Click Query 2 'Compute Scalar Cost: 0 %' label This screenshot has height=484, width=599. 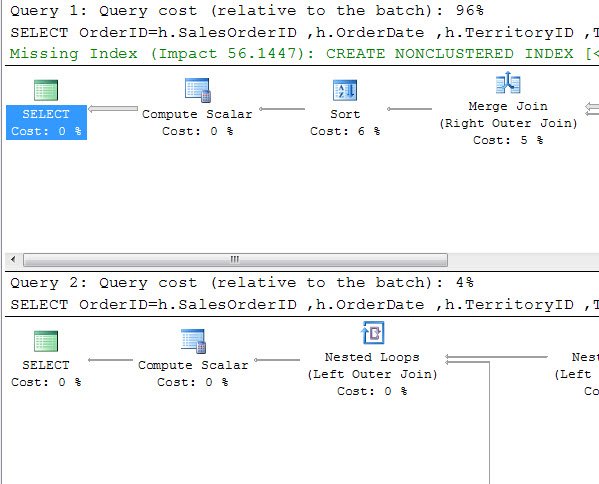193,373
